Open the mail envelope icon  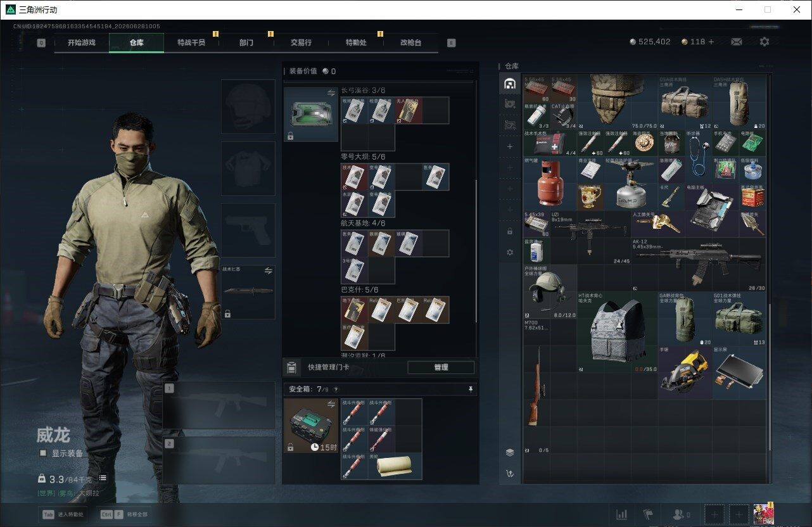(737, 42)
